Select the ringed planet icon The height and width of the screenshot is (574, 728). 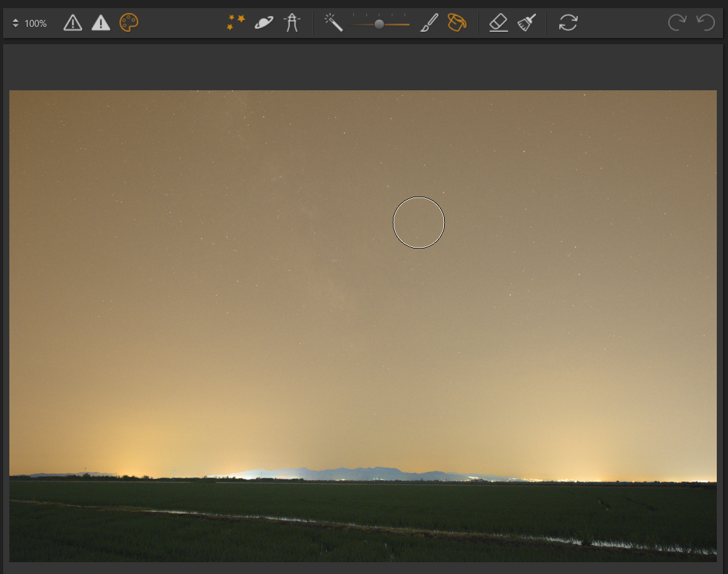[x=263, y=22]
